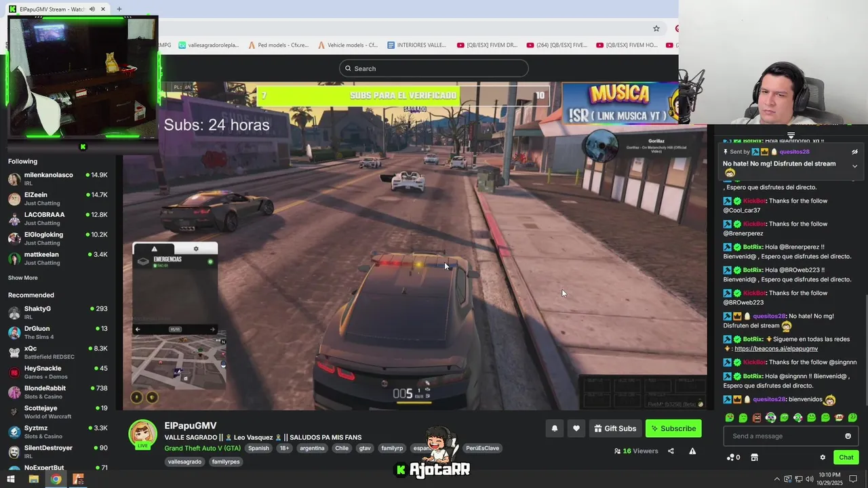Click the Chile tag
Screen dimensions: 868x488
pos(341,448)
